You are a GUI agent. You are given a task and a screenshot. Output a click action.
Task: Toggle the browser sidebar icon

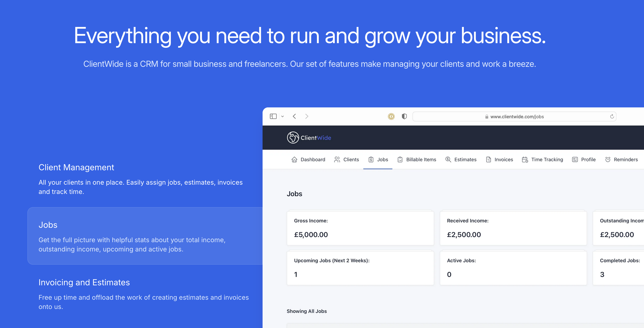(x=273, y=116)
